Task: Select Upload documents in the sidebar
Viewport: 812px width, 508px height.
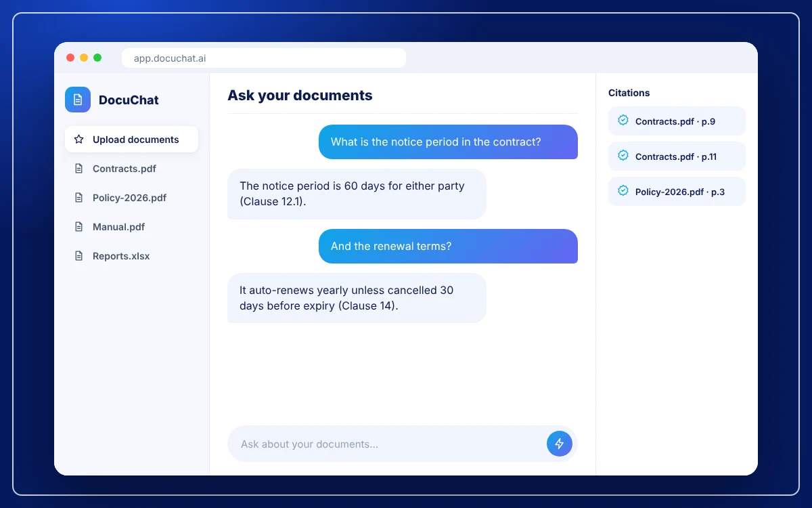Action: click(131, 140)
